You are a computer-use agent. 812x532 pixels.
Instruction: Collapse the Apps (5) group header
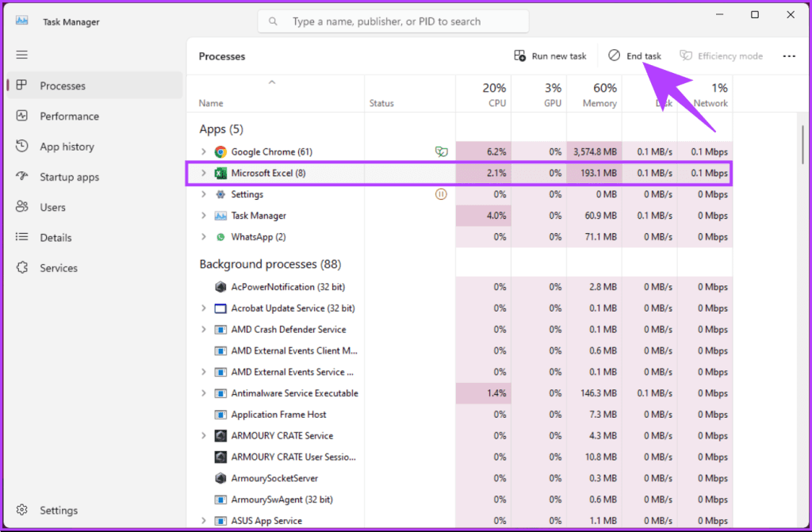(221, 129)
